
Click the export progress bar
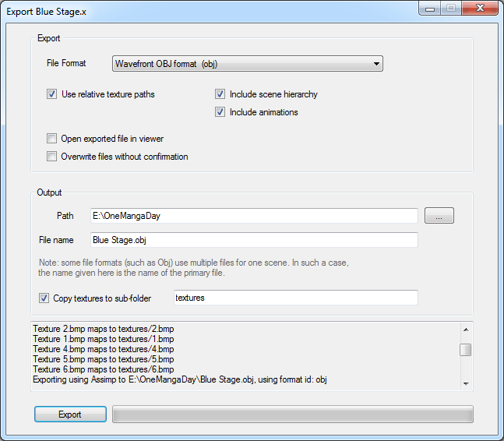(x=292, y=415)
